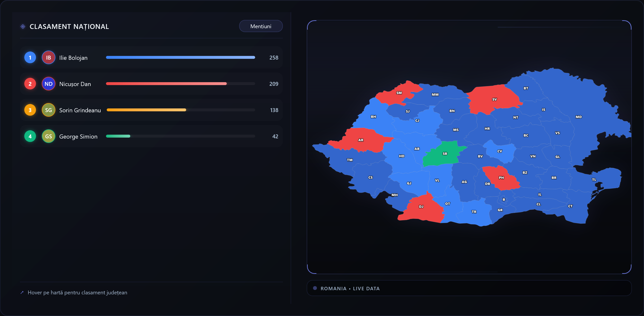Click the rank 1 badge for Ilie Bolojan
Screen dimensions: 644x316
30,57
